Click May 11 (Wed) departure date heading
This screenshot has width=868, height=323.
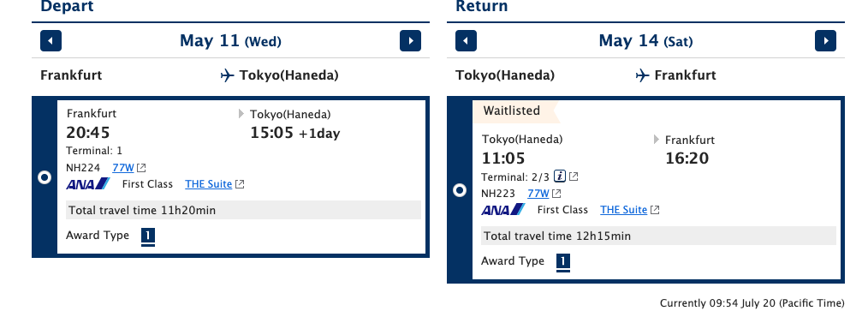tap(230, 41)
